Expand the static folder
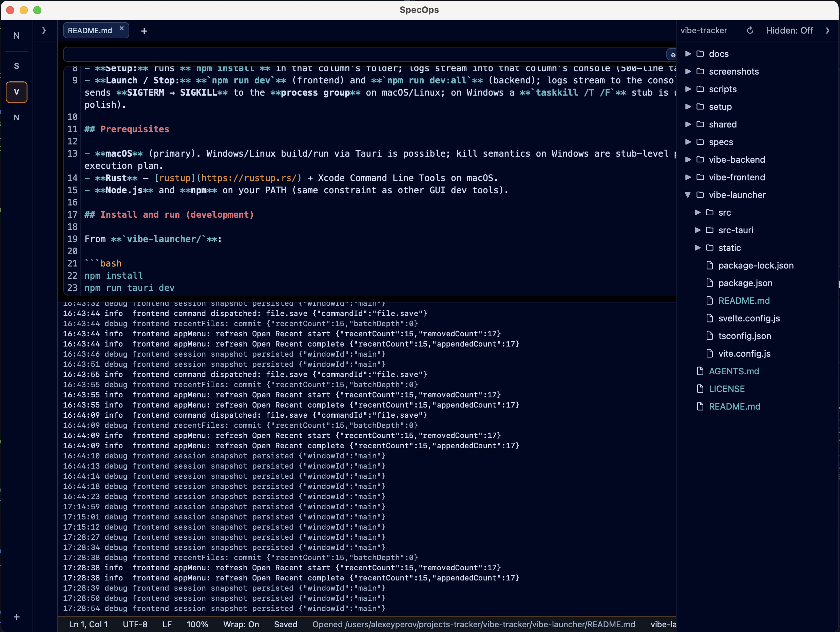The width and height of the screenshot is (840, 632). click(x=697, y=248)
